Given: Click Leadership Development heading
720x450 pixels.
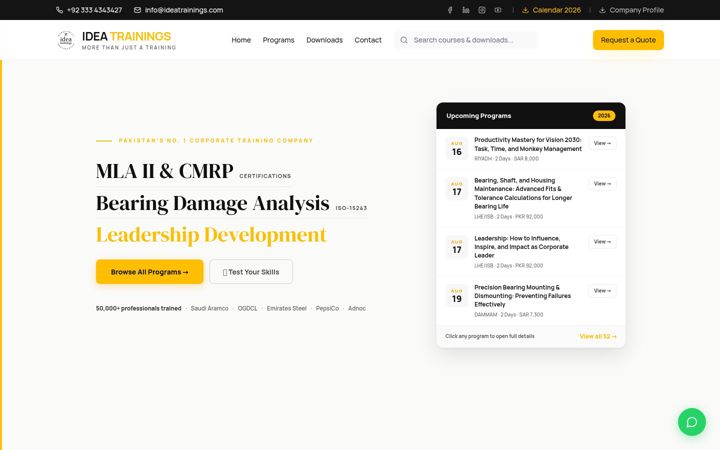Looking at the screenshot, I should 211,235.
